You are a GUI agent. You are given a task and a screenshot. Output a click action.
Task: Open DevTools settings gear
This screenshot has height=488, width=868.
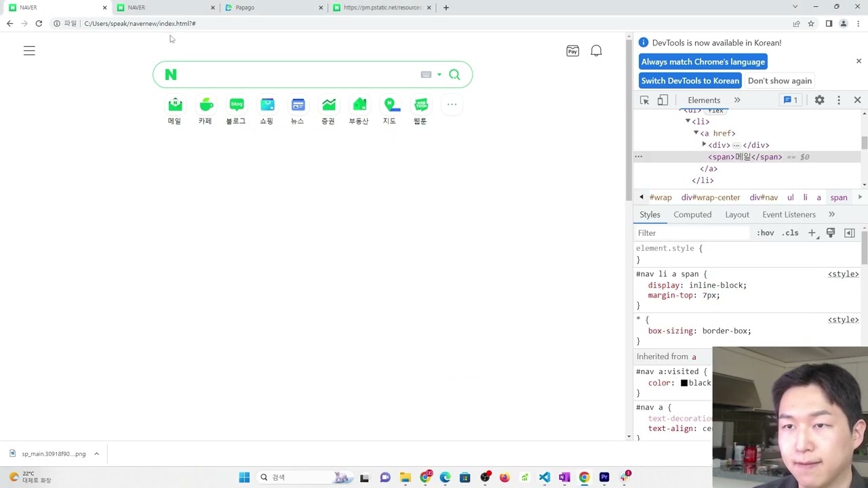pos(820,100)
